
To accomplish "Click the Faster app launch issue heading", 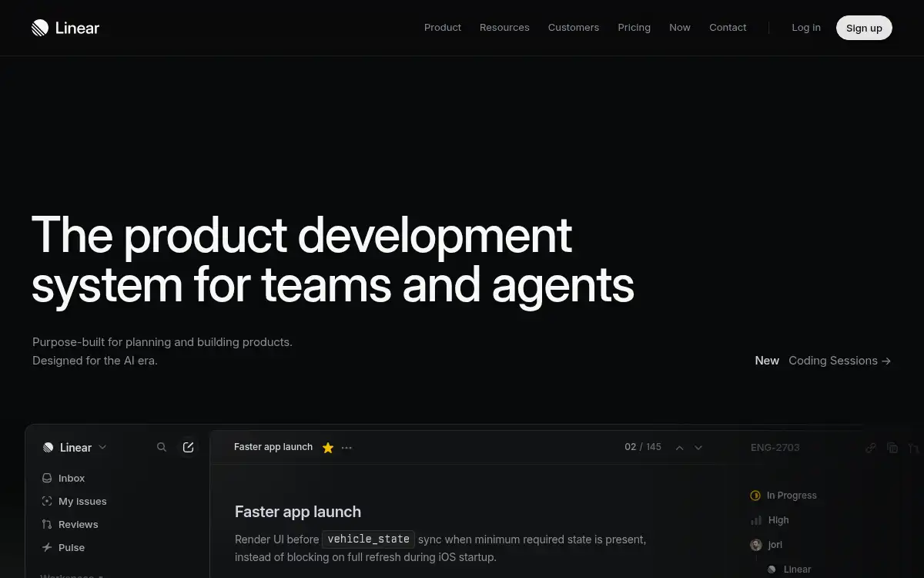I will [298, 512].
